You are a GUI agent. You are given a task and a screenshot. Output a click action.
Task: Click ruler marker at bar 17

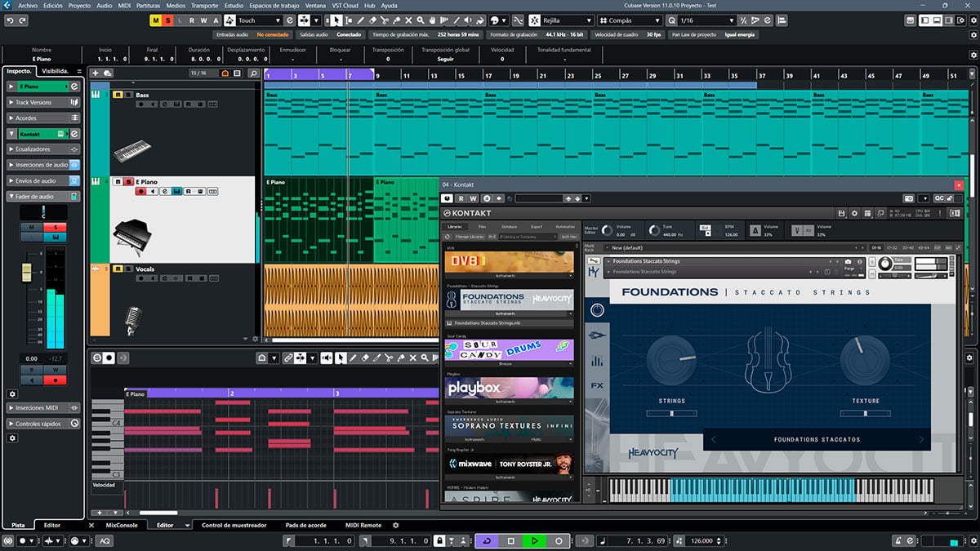[x=488, y=75]
